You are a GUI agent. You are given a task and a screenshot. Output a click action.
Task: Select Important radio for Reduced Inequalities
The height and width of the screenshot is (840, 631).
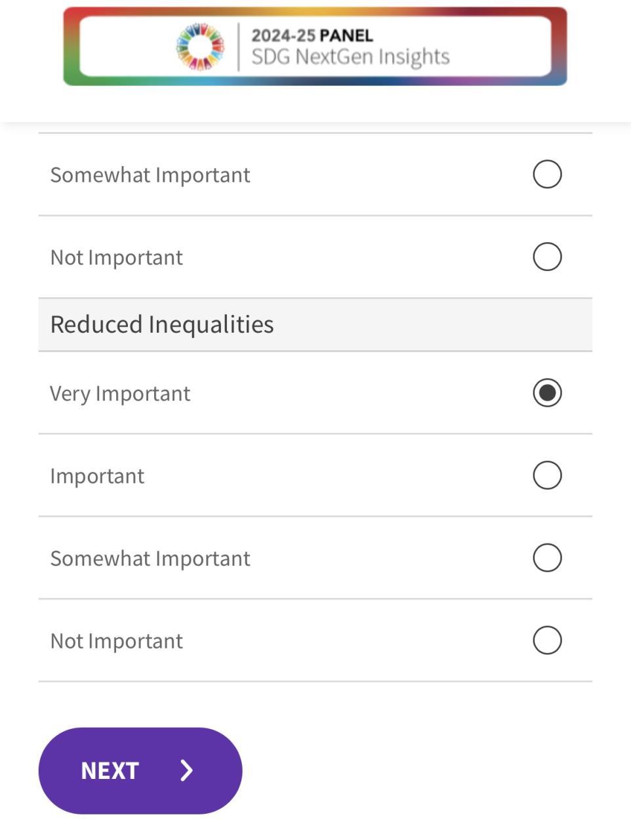point(547,475)
